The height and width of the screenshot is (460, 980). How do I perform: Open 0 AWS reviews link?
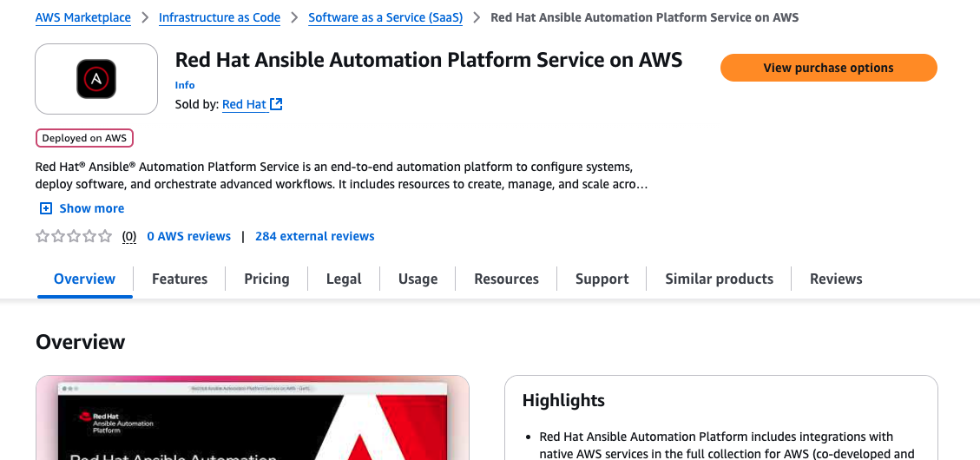tap(188, 236)
